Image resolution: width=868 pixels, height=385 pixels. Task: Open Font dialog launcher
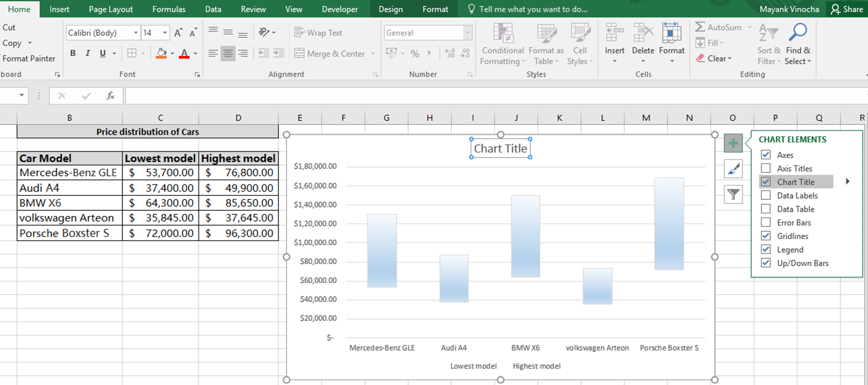[x=197, y=74]
